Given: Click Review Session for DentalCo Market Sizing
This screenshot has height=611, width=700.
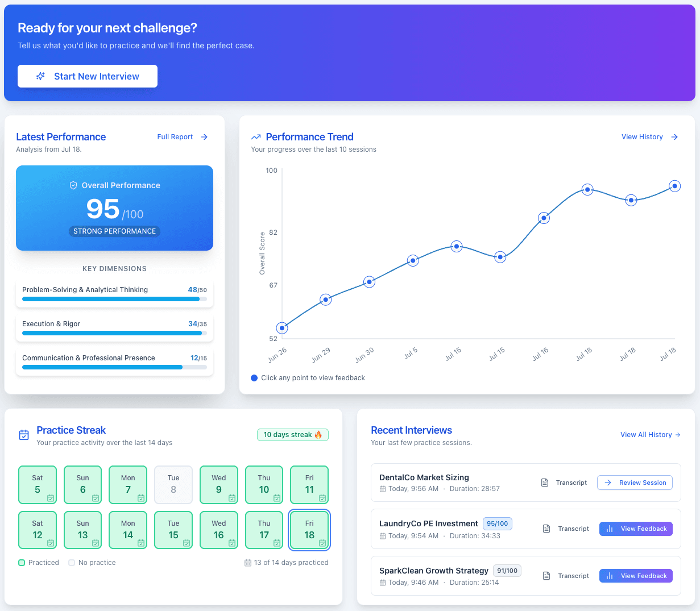Looking at the screenshot, I should (635, 482).
